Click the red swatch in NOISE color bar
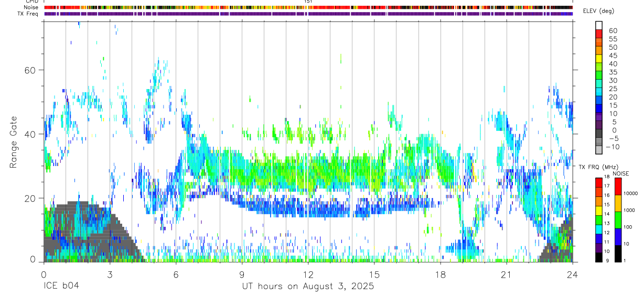This screenshot has height=297, width=644. [x=618, y=186]
